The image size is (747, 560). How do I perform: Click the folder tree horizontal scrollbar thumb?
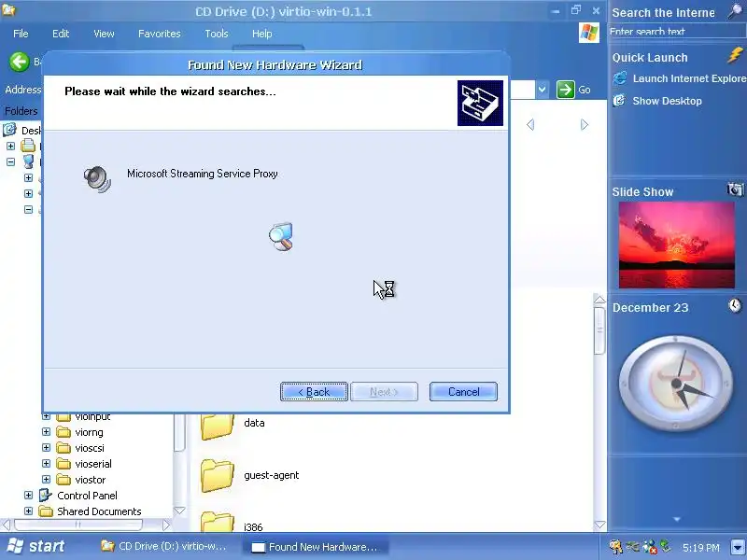tap(78, 525)
